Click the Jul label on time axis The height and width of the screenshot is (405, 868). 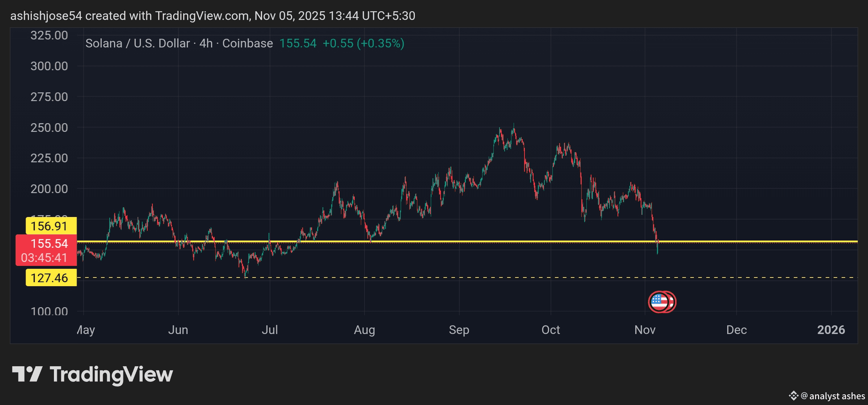pos(270,330)
